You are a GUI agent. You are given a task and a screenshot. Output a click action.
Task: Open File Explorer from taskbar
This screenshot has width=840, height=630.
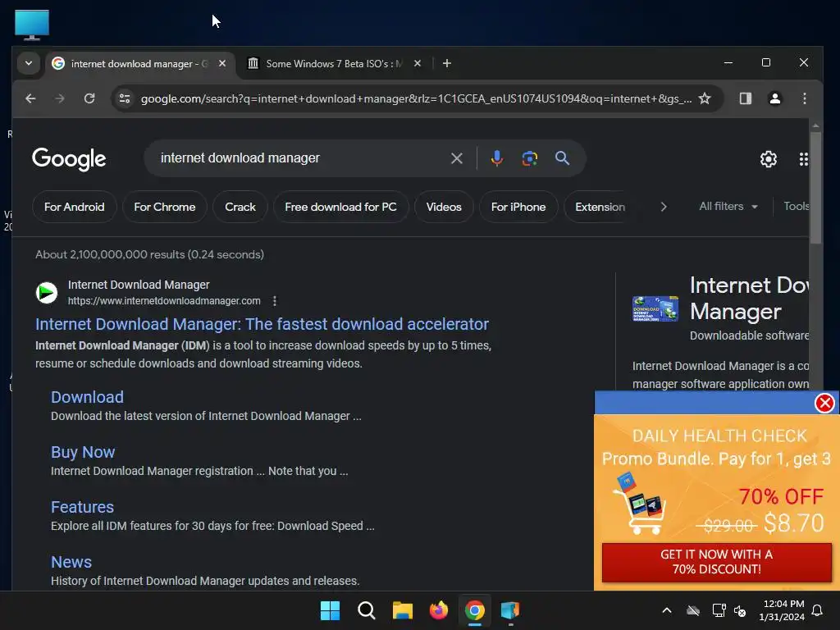click(x=402, y=610)
